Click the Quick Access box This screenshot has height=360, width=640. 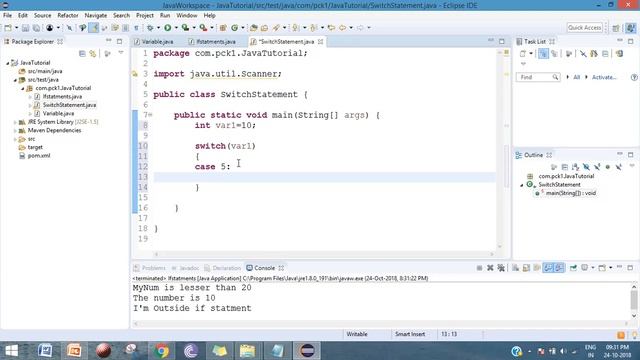(584, 28)
